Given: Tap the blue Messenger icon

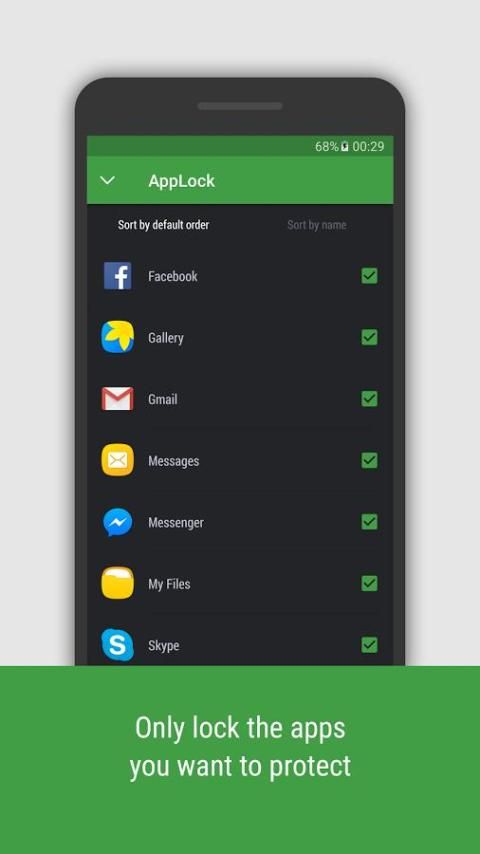Looking at the screenshot, I should pos(118,522).
